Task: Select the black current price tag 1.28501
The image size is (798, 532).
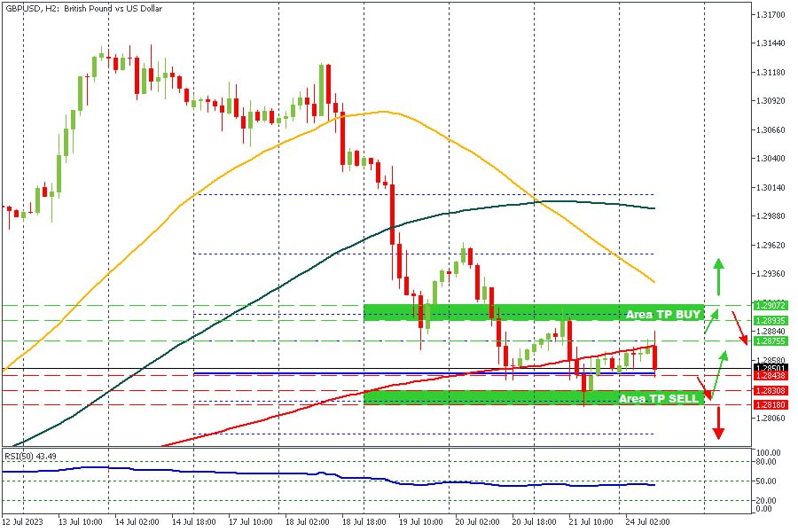Action: click(771, 368)
